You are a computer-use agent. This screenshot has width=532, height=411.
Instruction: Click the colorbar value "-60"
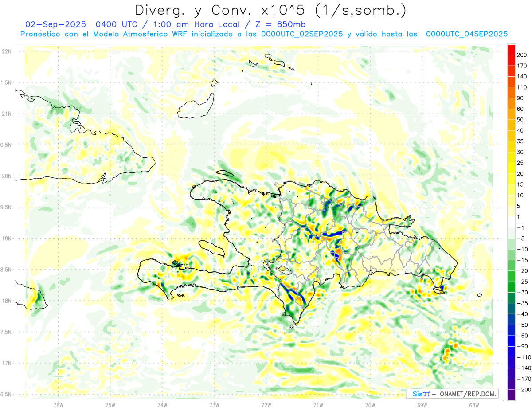(523, 335)
